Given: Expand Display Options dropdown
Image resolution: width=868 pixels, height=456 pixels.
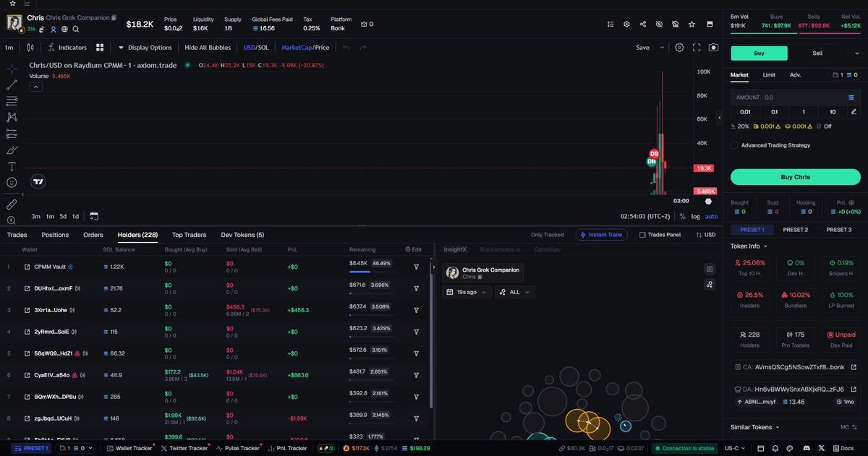Looking at the screenshot, I should point(145,48).
